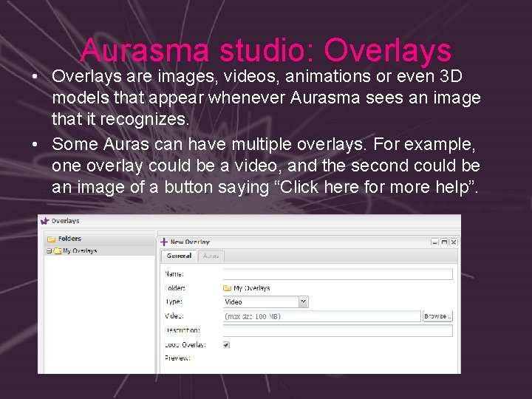Click the Video file path field

[321, 316]
